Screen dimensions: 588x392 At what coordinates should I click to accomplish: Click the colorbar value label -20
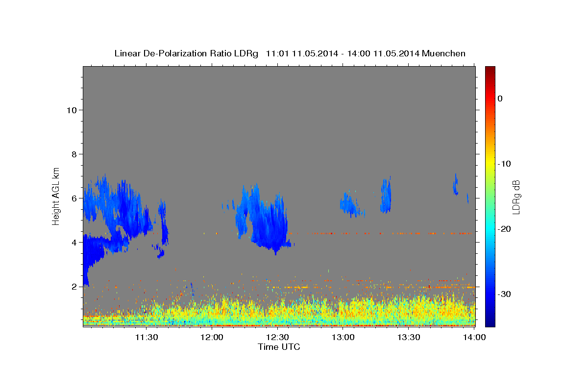[x=505, y=229]
